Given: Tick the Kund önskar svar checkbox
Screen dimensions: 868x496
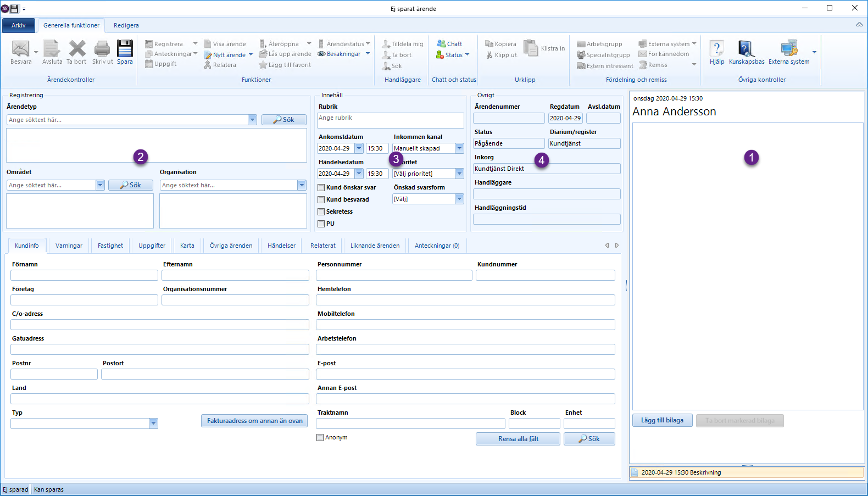Looking at the screenshot, I should [321, 188].
